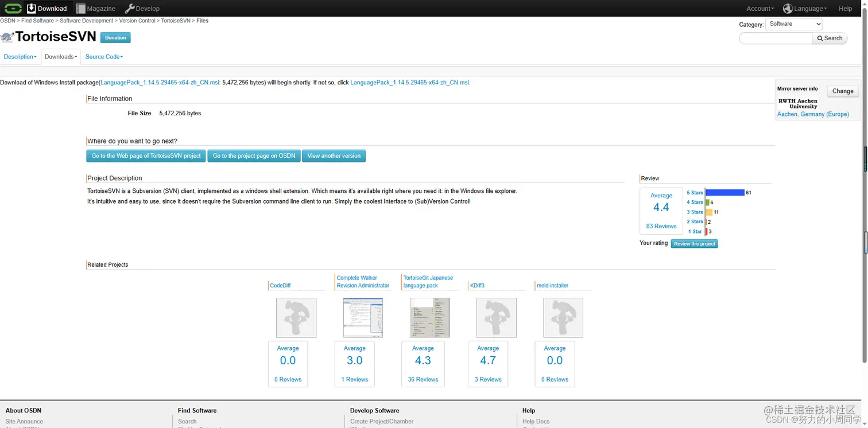Open Software Development breadcrumb
Viewport: 868px width, 428px height.
tap(87, 21)
